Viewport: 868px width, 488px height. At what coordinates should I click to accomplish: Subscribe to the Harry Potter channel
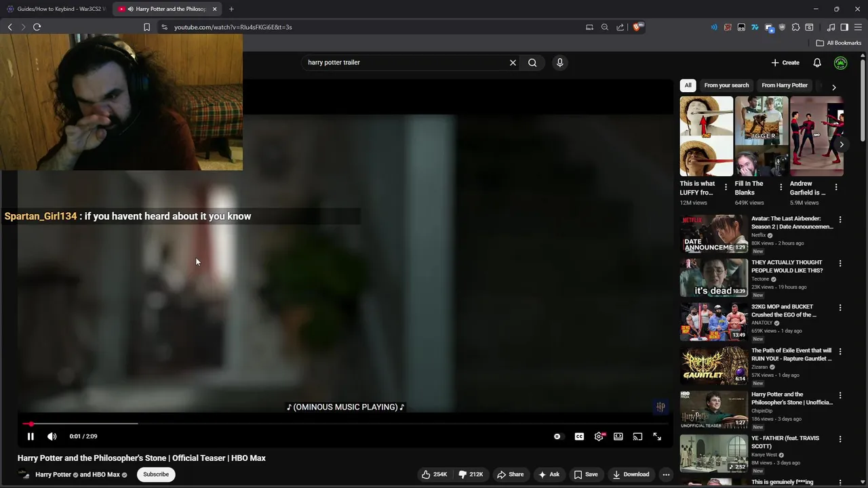[156, 474]
